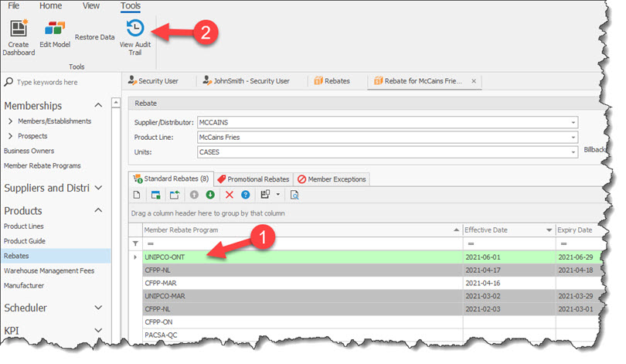Image resolution: width=626 pixels, height=364 pixels.
Task: Click the grey up arrow icon
Action: pyautogui.click(x=193, y=195)
